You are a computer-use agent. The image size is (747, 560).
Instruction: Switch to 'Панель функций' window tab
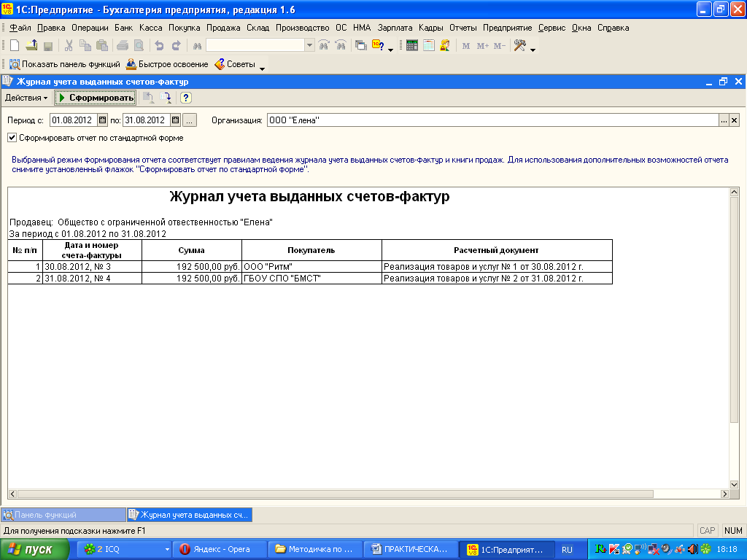(x=63, y=515)
